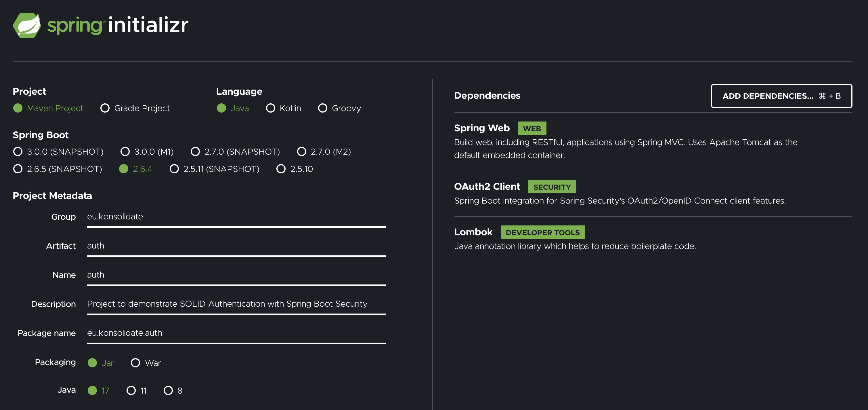Select Spring Boot 2.6.5 (SNAPSHOT)

point(58,169)
